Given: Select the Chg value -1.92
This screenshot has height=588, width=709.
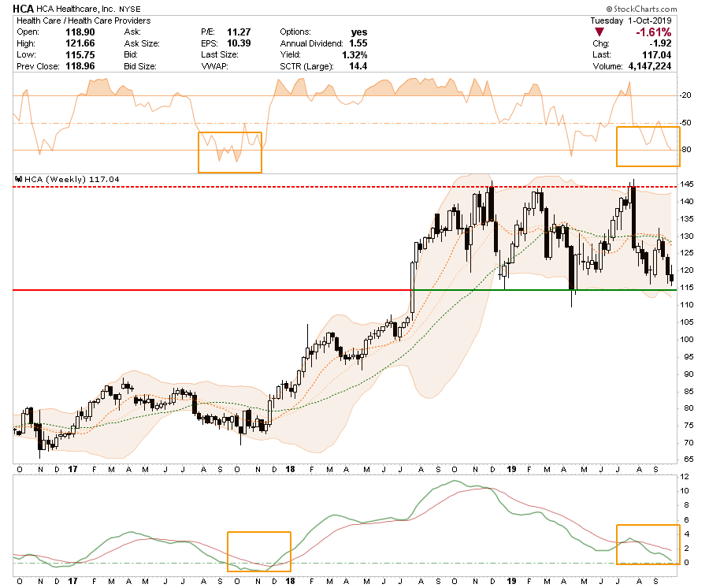Looking at the screenshot, I should (660, 43).
